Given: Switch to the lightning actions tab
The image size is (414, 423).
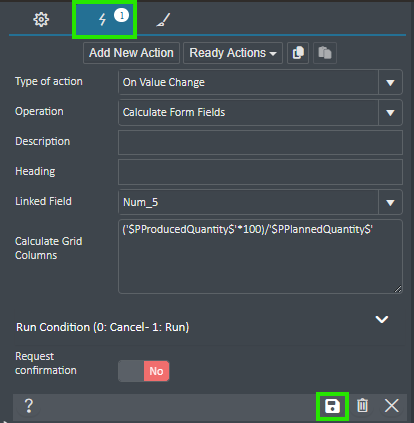Looking at the screenshot, I should coord(104,19).
